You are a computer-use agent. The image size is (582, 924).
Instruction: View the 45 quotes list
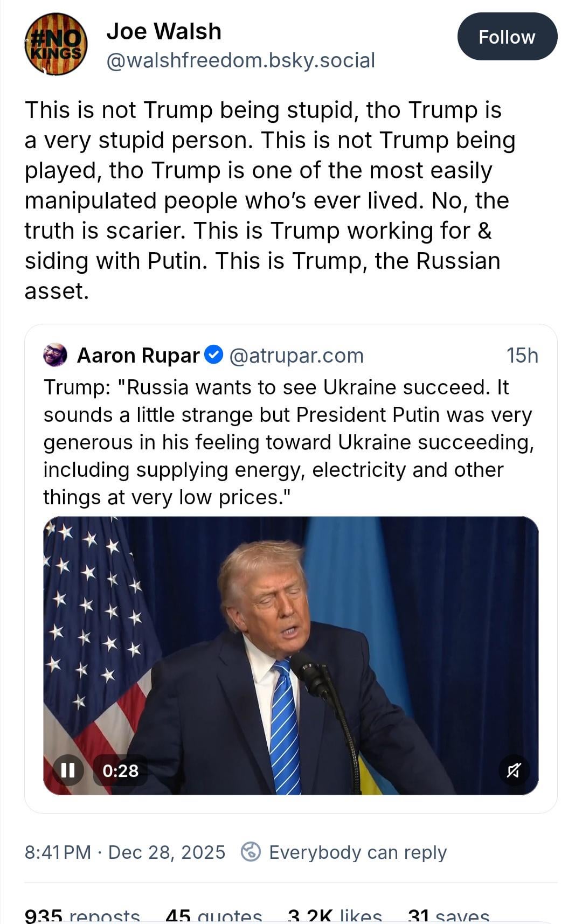click(x=213, y=916)
